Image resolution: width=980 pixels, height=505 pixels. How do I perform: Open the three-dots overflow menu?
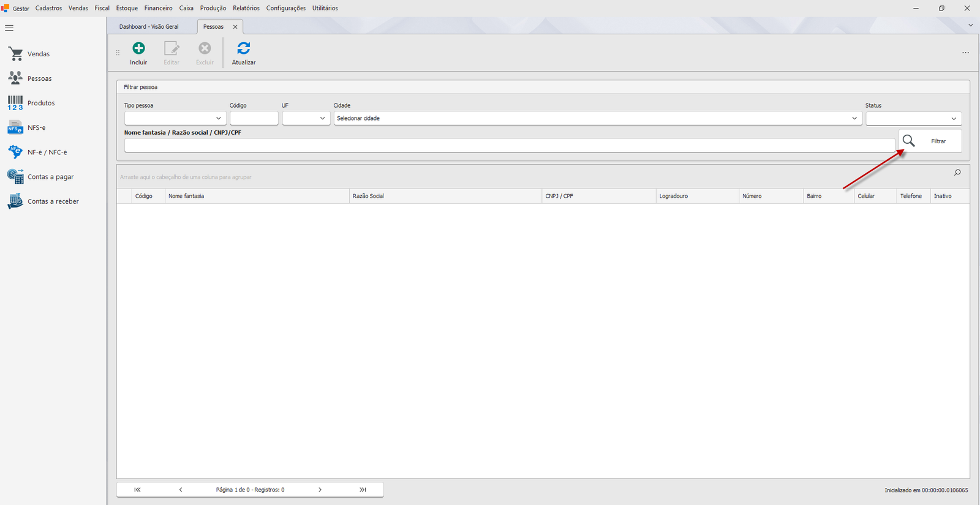click(x=965, y=53)
